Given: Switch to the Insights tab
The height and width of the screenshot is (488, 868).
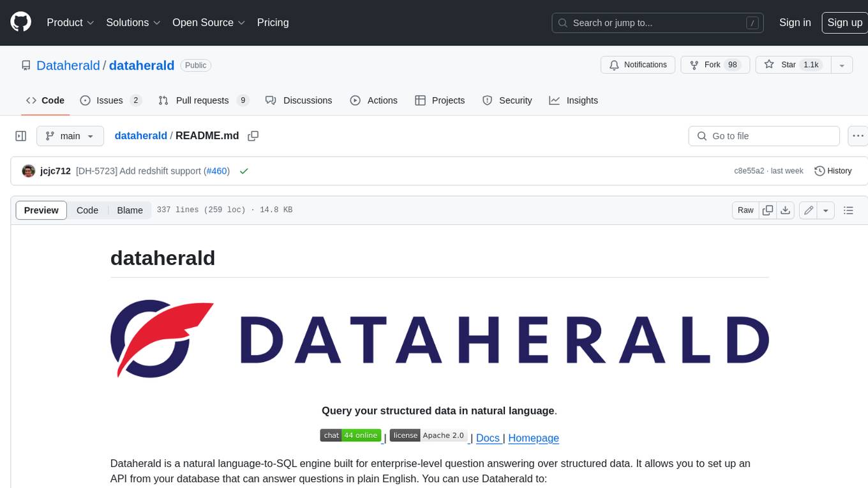Looking at the screenshot, I should pyautogui.click(x=574, y=100).
